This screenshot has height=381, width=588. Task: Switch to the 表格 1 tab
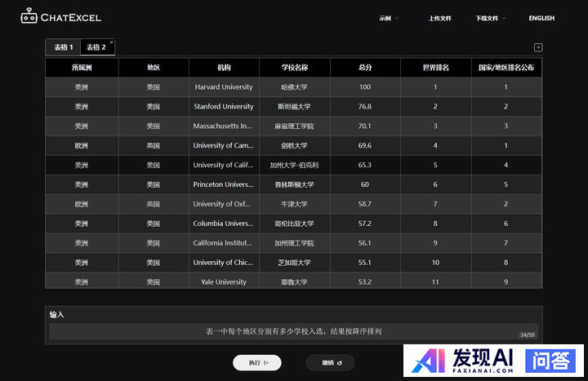(x=63, y=47)
